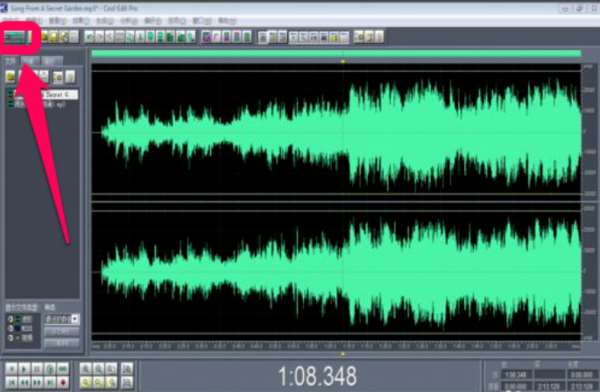Click the vertical zoom in icon
This screenshot has height=392, width=600.
[127, 369]
